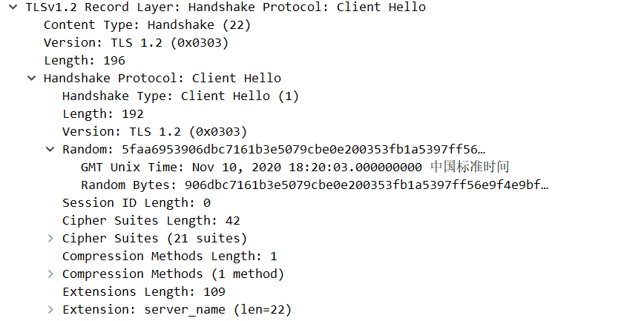Click the Session ID Length: 0 row
This screenshot has height=321, width=644.
137,203
